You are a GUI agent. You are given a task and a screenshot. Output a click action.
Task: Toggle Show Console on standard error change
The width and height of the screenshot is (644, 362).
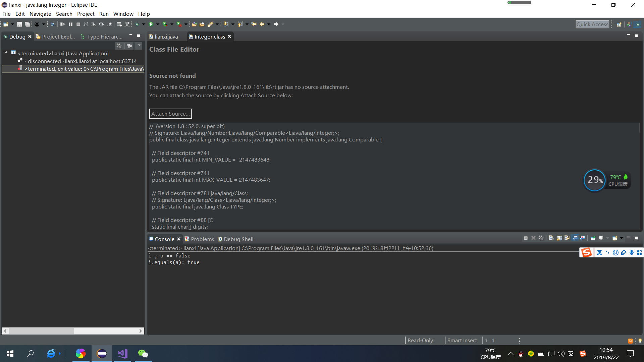tap(583, 238)
